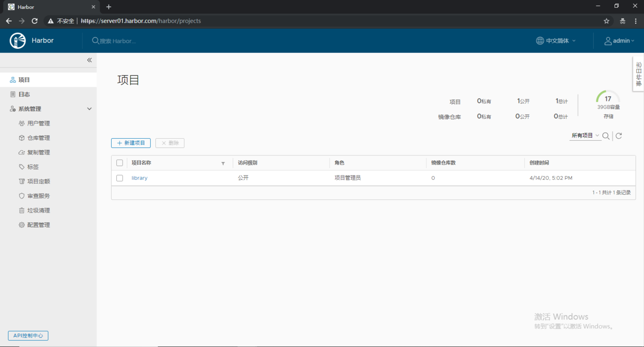Click the 不安全 security warning icon
This screenshot has height=347, width=644.
pos(51,21)
